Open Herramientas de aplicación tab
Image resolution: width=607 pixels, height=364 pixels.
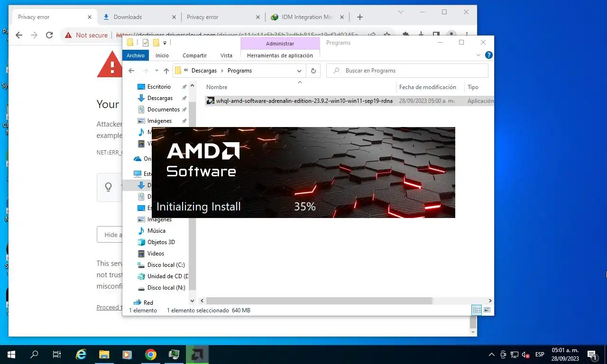point(280,55)
